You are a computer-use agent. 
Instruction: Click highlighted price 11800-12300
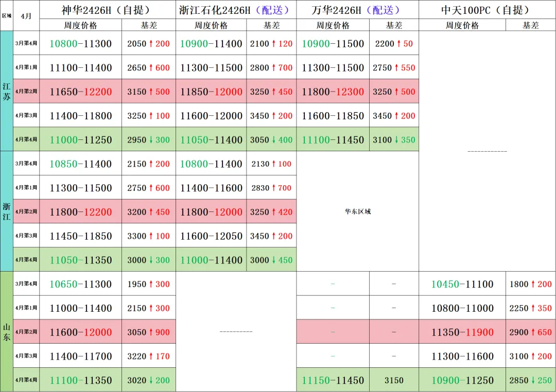pos(333,92)
